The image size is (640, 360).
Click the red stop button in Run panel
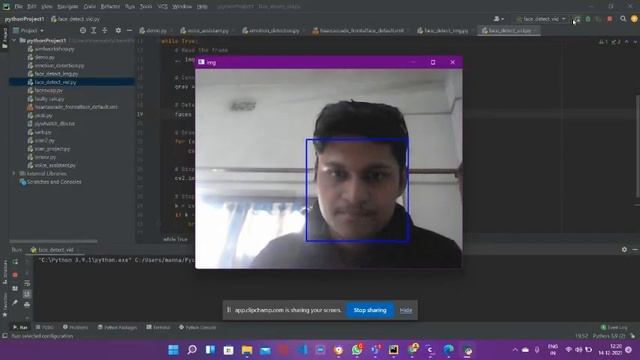point(15,275)
